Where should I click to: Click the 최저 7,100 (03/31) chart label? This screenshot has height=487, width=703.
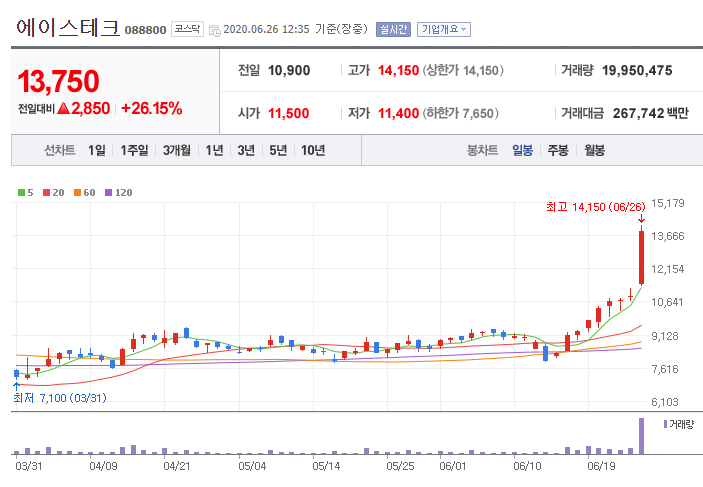click(60, 398)
